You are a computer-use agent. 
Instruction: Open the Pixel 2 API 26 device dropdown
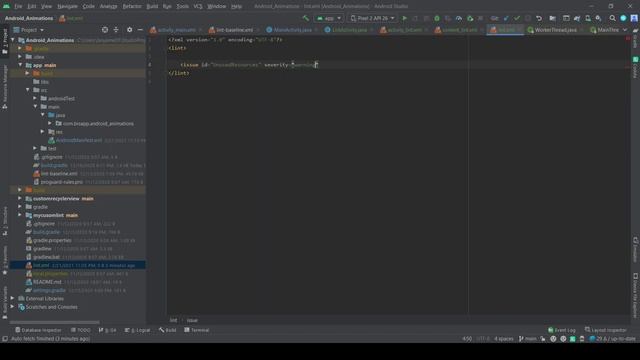tap(372, 18)
